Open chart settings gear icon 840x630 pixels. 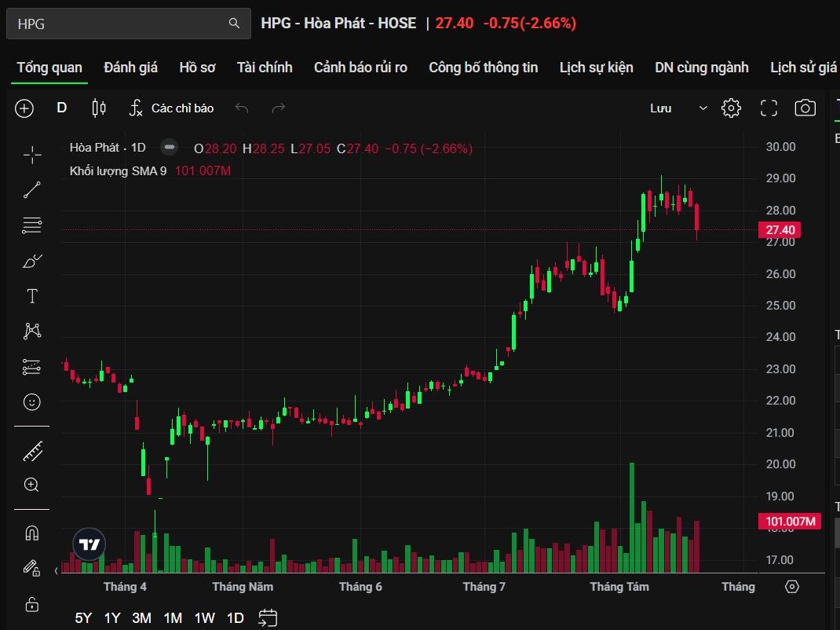click(731, 108)
